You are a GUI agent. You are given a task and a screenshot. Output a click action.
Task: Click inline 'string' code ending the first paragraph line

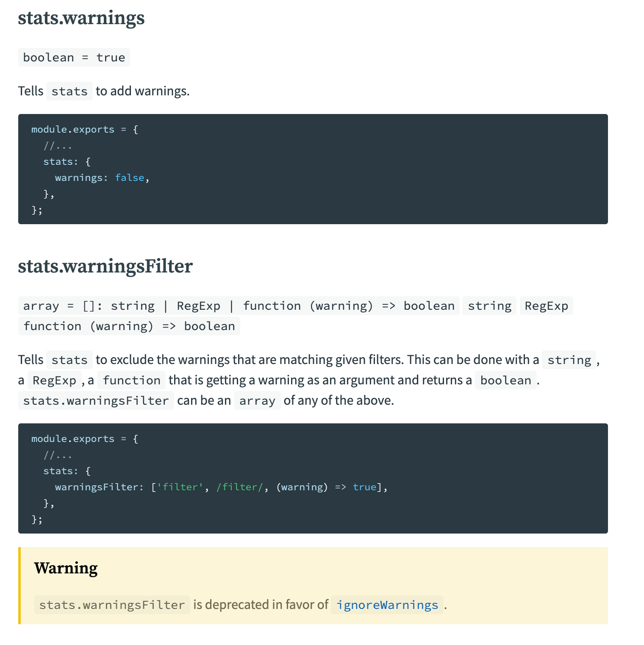(569, 360)
